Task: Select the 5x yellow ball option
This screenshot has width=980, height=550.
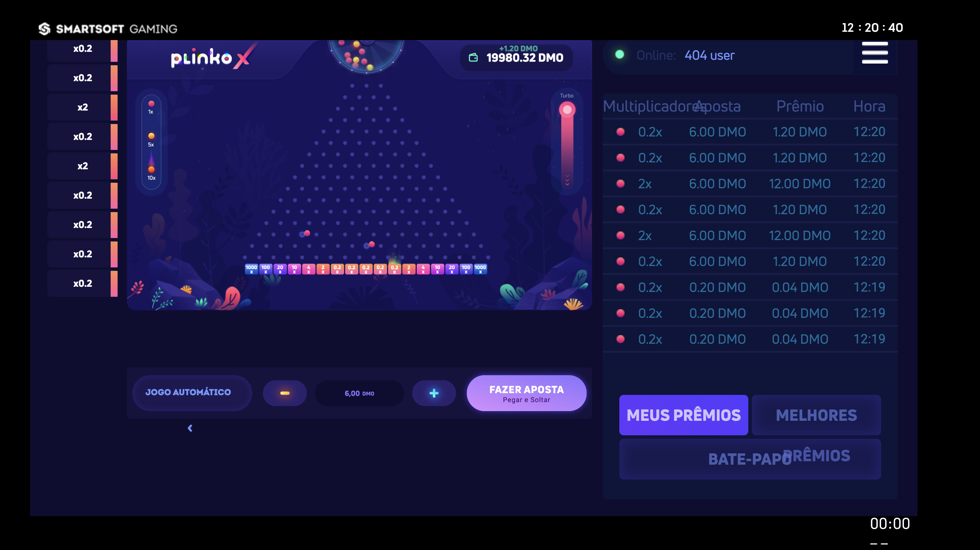Action: tap(151, 136)
